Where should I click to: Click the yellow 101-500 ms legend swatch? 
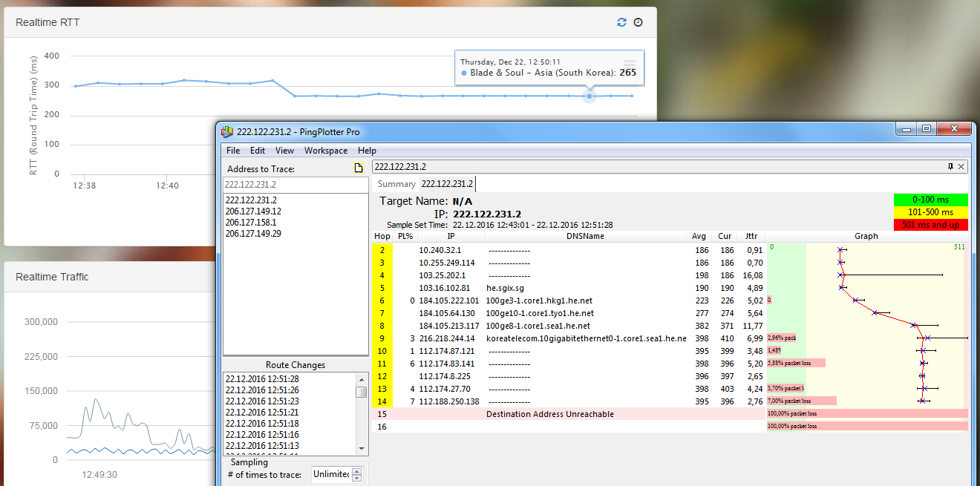click(x=931, y=212)
